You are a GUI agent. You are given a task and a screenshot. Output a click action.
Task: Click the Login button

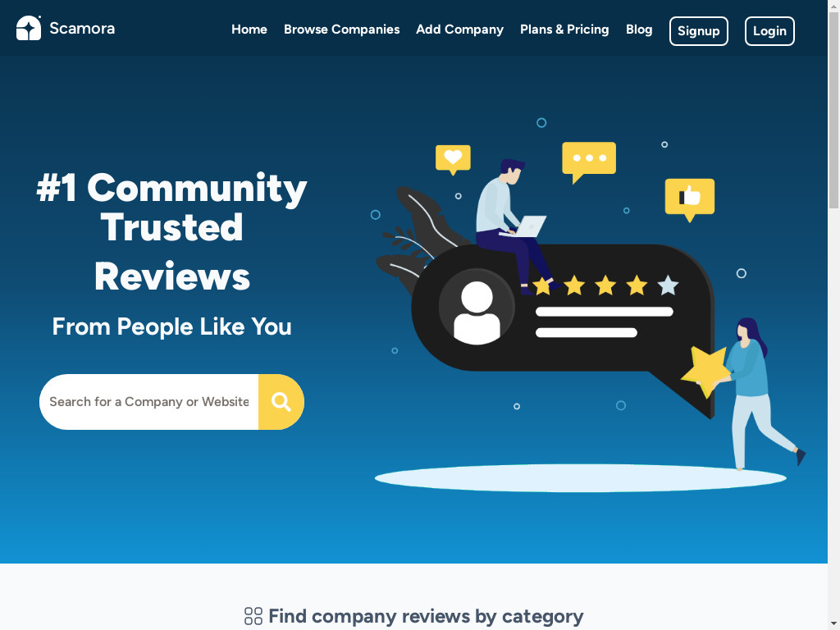click(769, 31)
